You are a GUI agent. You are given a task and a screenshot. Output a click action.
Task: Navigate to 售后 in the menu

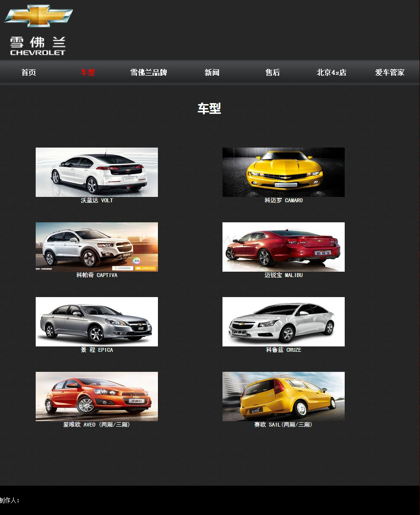tap(272, 72)
